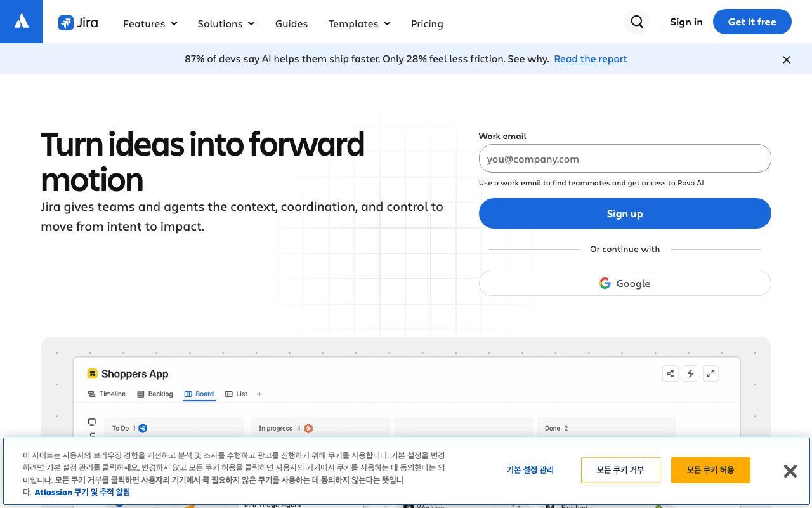The height and width of the screenshot is (508, 812).
Task: Click the Shoppers App title text
Action: 135,374
